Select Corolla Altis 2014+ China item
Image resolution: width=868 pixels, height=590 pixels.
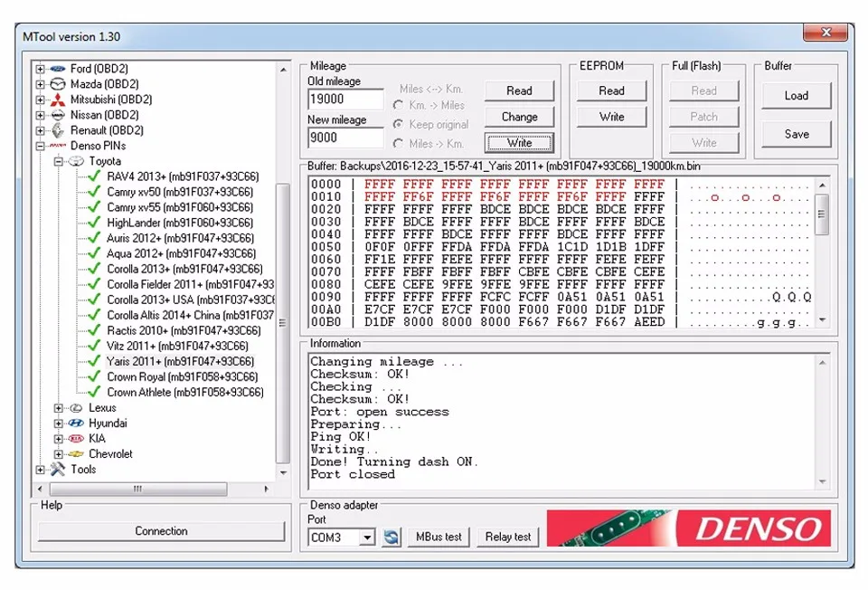coord(191,315)
